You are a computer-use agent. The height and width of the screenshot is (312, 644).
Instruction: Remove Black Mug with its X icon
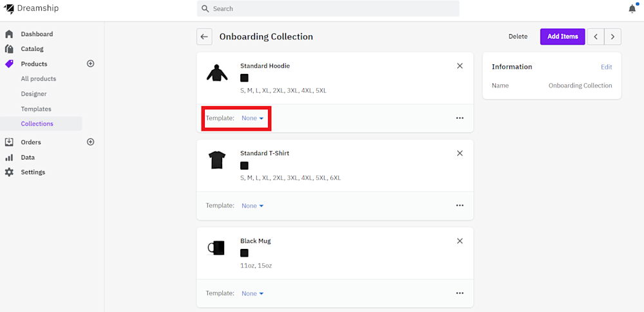point(460,241)
